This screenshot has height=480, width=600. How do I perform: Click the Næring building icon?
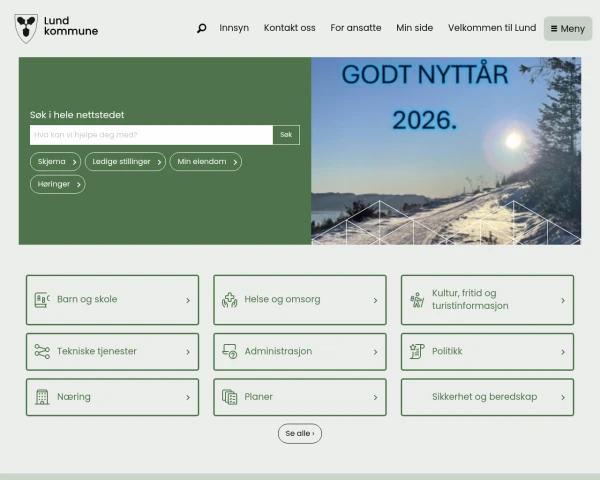[x=42, y=397]
